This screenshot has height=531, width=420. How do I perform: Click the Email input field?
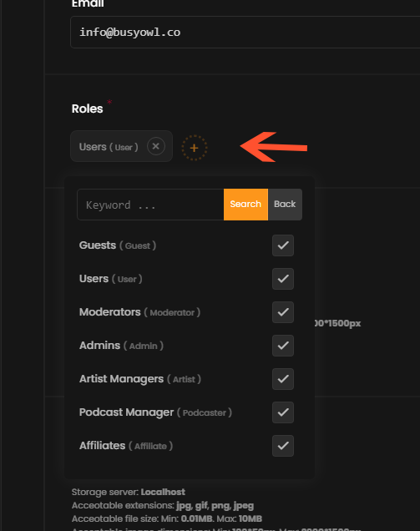(x=245, y=33)
